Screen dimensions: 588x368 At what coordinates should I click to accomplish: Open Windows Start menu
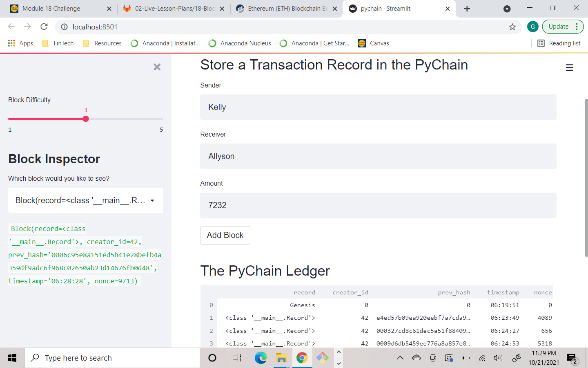[12, 358]
